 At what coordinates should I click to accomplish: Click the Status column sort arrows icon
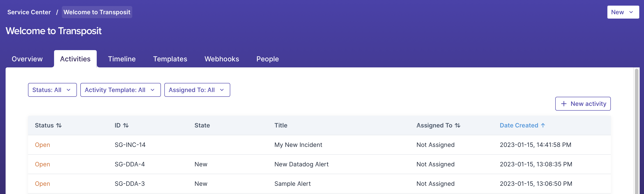coord(59,125)
